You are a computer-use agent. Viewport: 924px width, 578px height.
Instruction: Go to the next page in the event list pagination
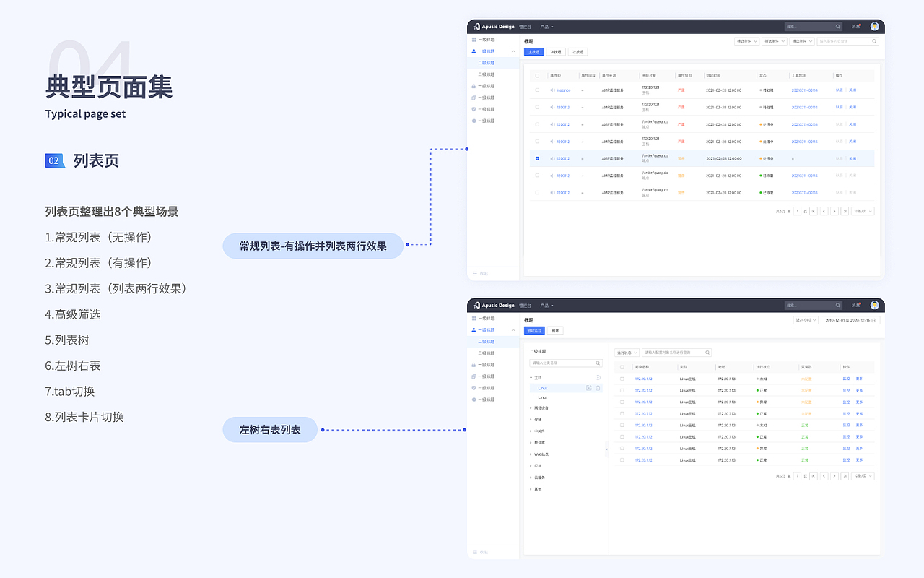click(x=834, y=211)
